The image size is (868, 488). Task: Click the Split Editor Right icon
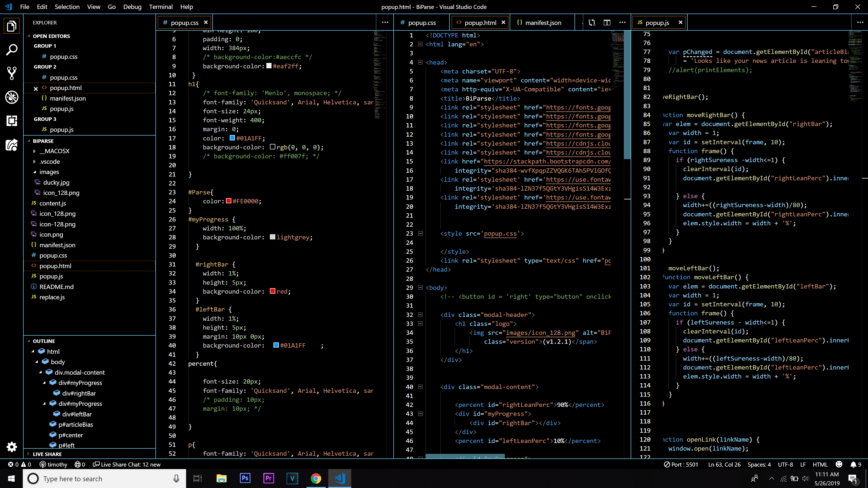pyautogui.click(x=607, y=23)
